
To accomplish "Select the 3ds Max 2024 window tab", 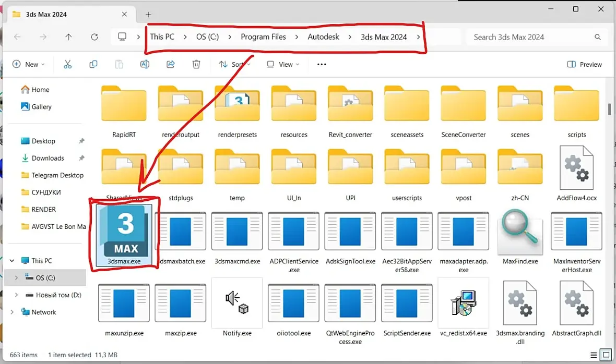I will pyautogui.click(x=70, y=15).
